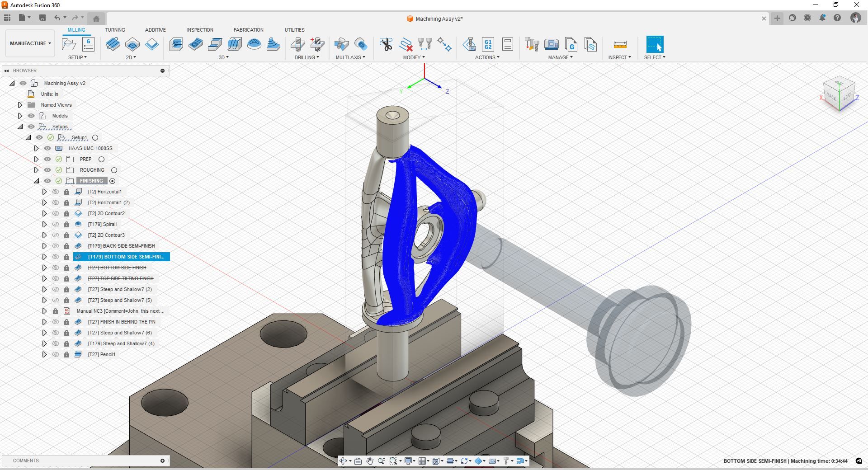Switch to the UTILITIES tab
868x470 pixels.
click(x=294, y=30)
